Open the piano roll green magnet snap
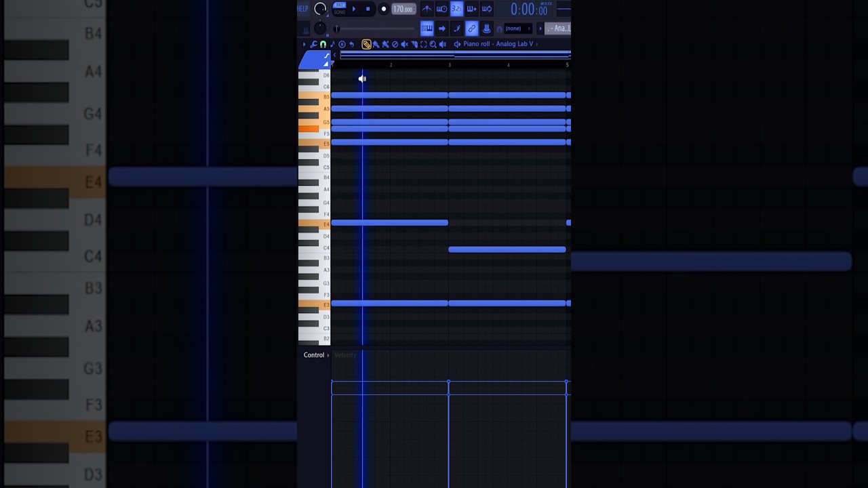This screenshot has width=868, height=488. point(323,44)
